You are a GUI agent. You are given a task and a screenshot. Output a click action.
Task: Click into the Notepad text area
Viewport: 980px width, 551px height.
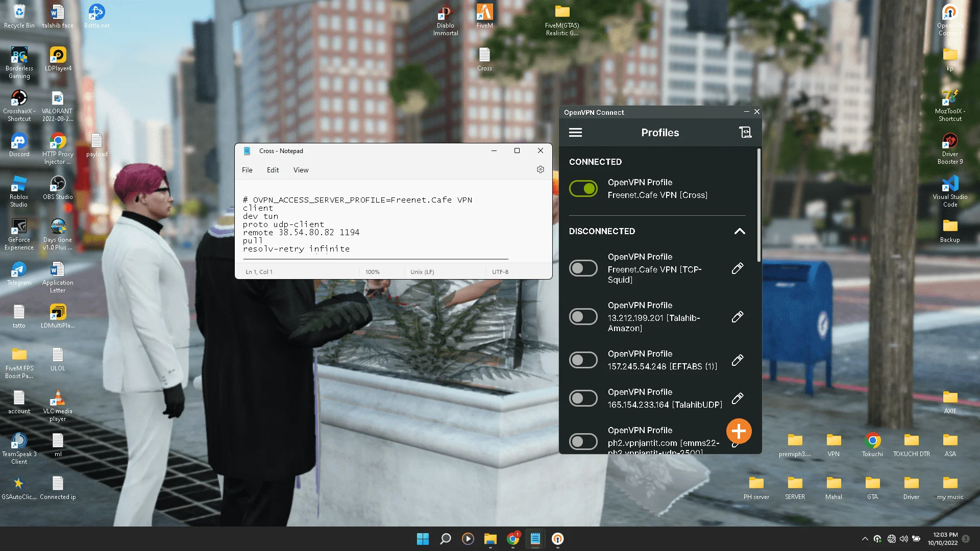(x=393, y=220)
